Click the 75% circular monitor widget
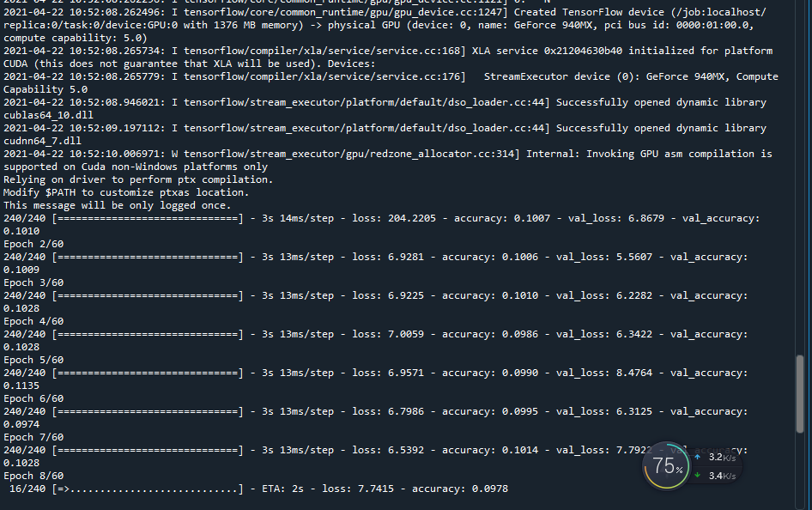Screen dimensions: 812x510 tap(666, 466)
